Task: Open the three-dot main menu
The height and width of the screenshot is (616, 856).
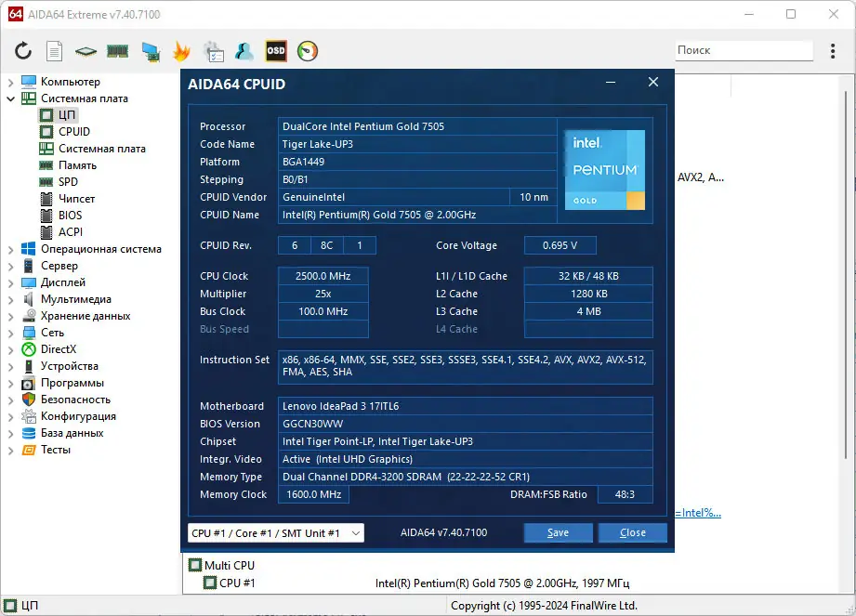Action: click(833, 51)
